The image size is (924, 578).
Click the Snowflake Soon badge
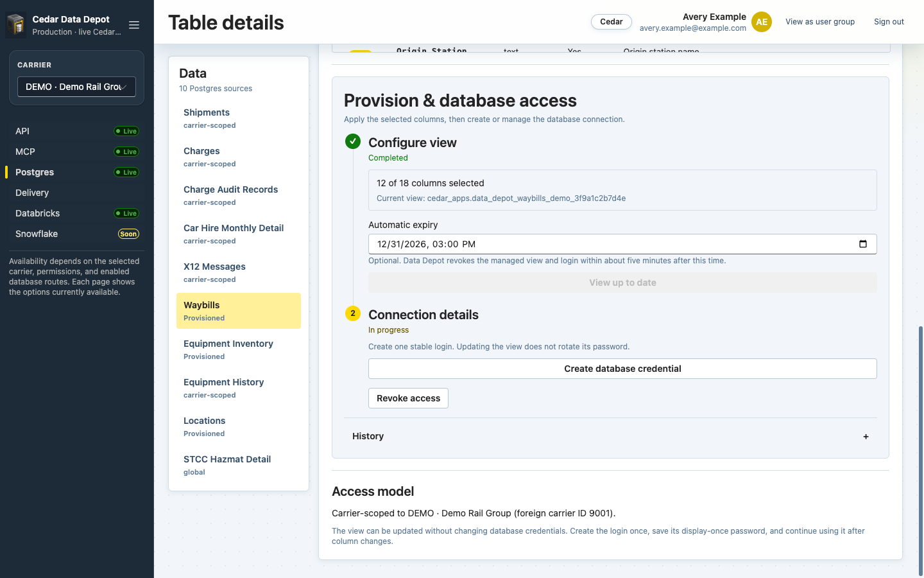[x=128, y=234]
